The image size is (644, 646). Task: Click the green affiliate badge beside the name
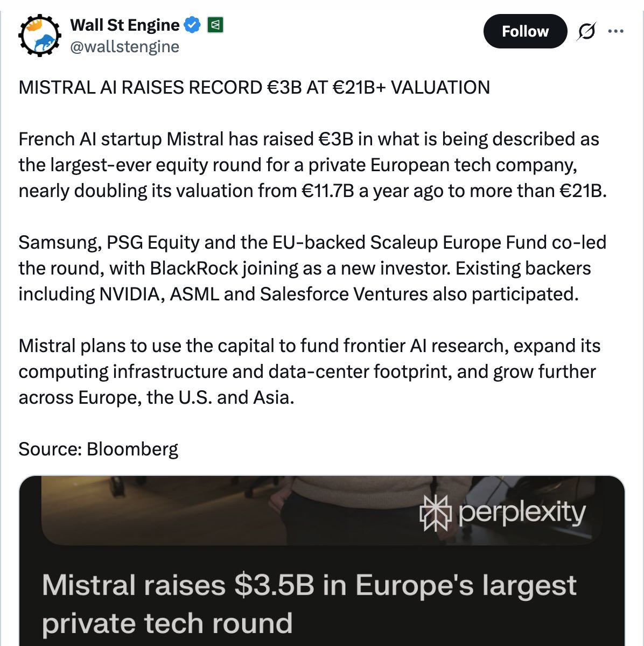pos(216,25)
